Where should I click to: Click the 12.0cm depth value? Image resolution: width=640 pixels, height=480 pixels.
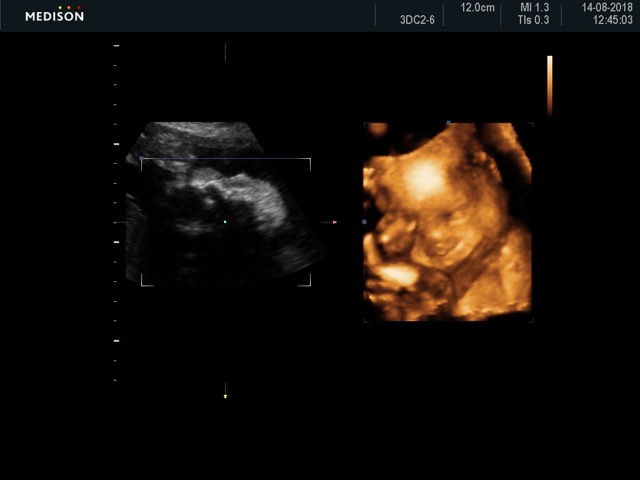[x=478, y=8]
